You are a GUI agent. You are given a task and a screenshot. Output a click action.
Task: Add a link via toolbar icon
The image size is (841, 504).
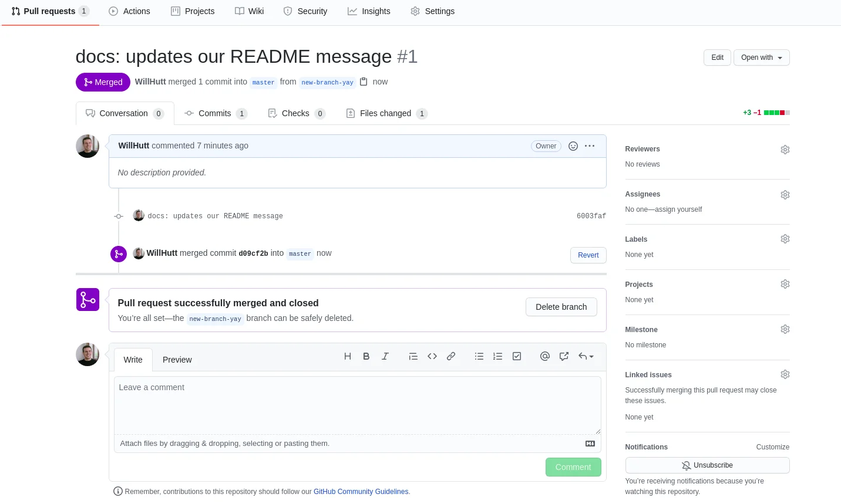pos(451,356)
